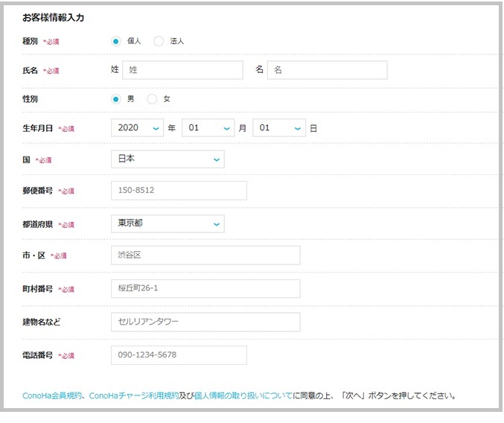
Task: Open the birth day dropdown
Action: click(x=279, y=128)
